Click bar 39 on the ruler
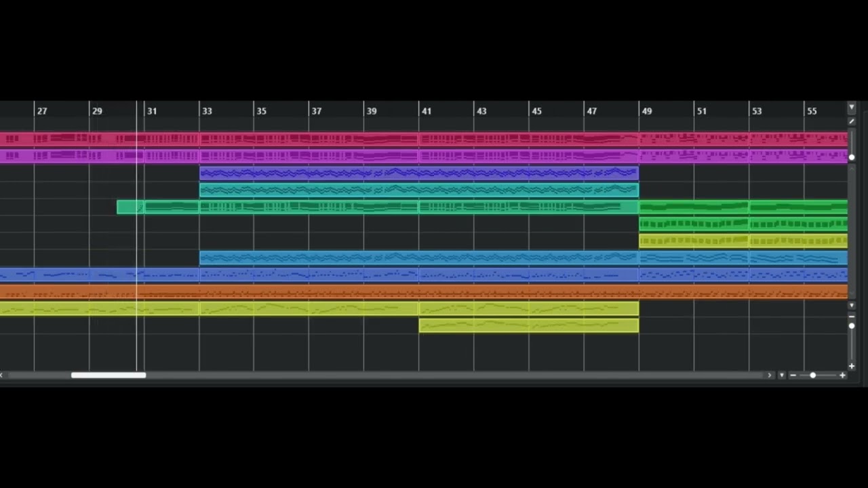The image size is (868, 488). (372, 111)
